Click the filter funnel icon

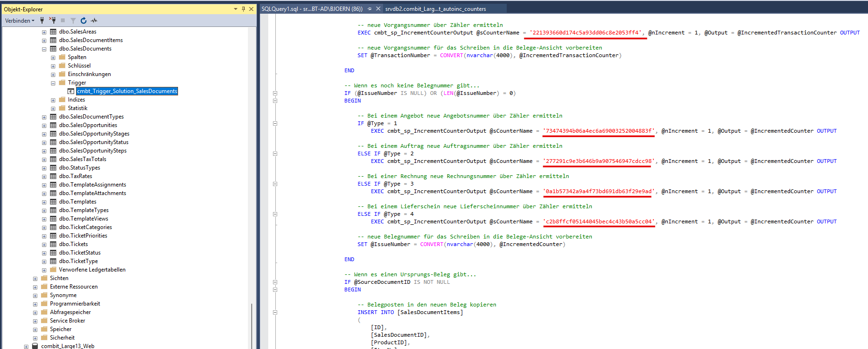(x=73, y=20)
